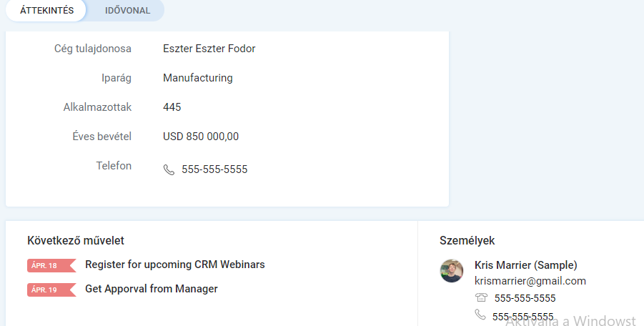Click the Következő művelet section heading
This screenshot has width=644, height=326.
tap(76, 241)
